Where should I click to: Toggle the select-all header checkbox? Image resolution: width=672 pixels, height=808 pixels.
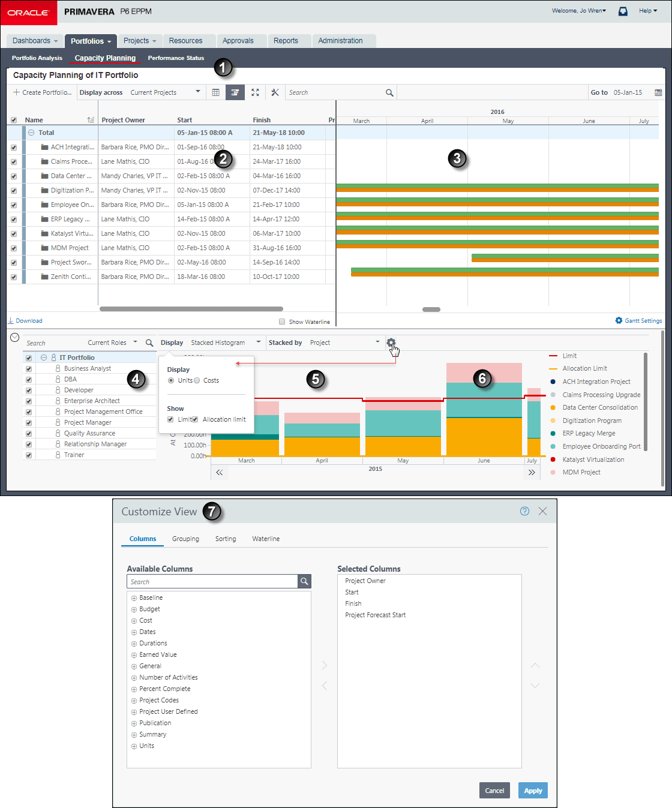14,120
